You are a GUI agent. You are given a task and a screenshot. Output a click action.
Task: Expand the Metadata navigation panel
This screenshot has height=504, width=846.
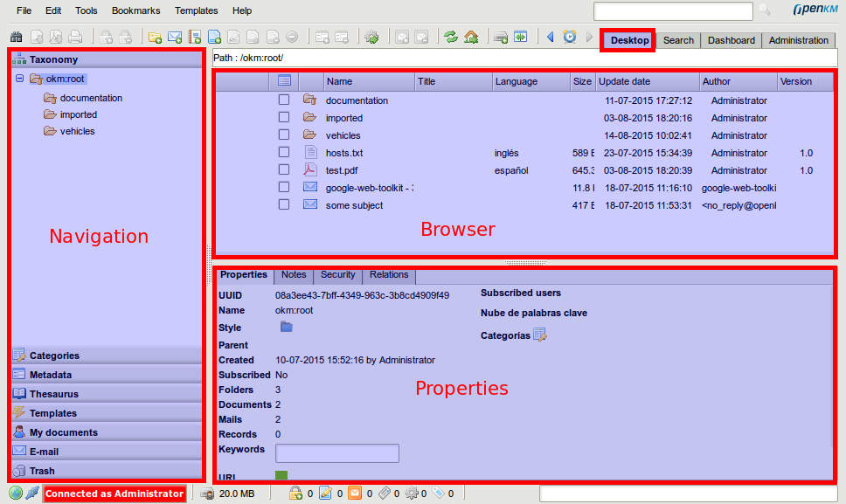point(107,374)
